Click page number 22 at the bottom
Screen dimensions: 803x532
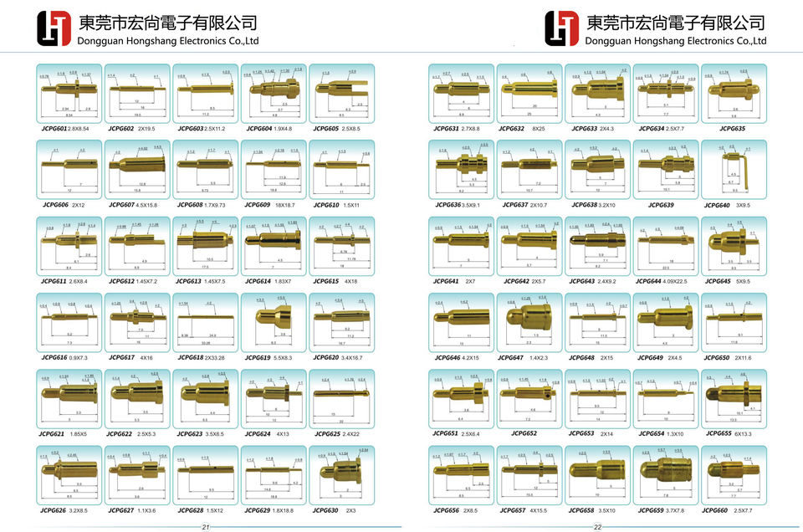[597, 527]
